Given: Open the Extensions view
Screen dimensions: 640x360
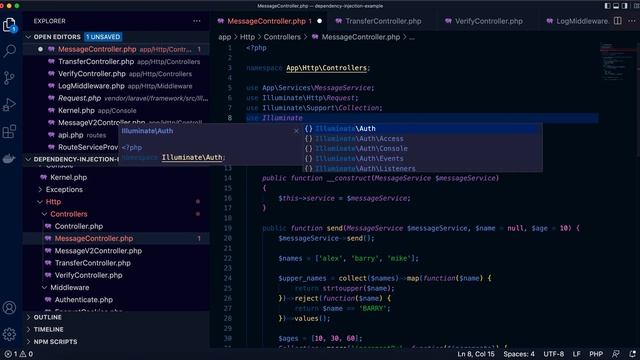Looking at the screenshot, I should point(9,131).
